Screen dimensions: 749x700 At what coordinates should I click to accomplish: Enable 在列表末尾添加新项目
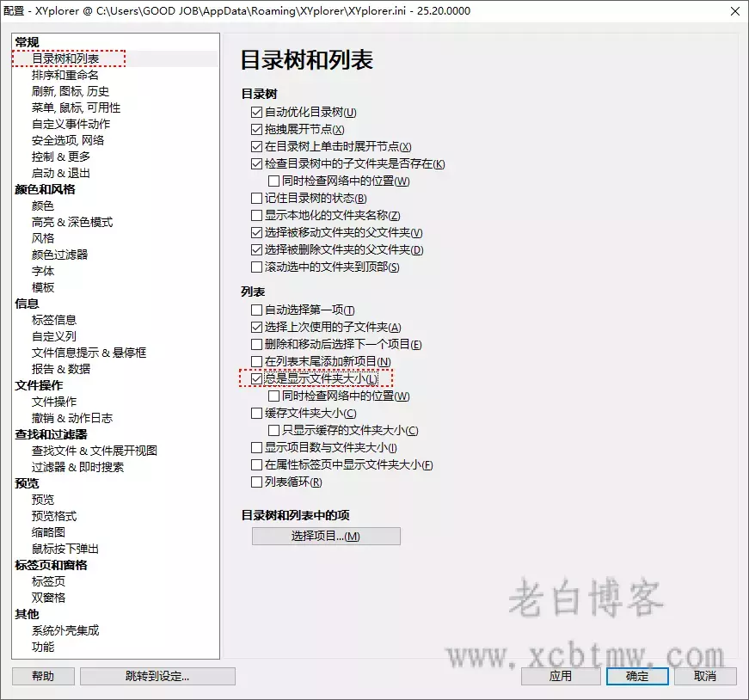256,361
